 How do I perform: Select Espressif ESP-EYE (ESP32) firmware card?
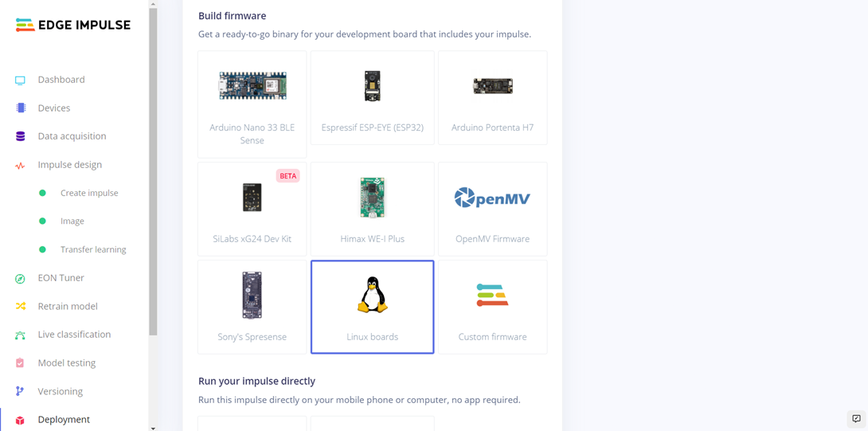(x=372, y=97)
